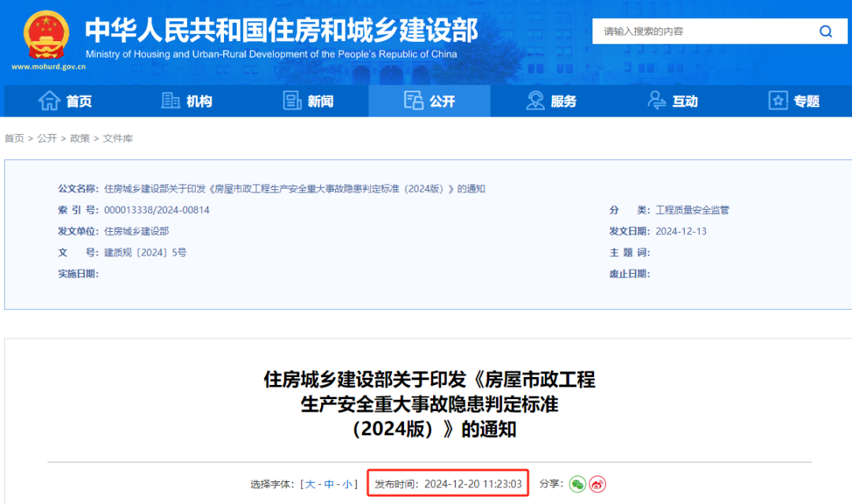Viewport: 852px width, 504px height.
Task: Click the 机构 building icon in the navbar
Action: coord(170,100)
